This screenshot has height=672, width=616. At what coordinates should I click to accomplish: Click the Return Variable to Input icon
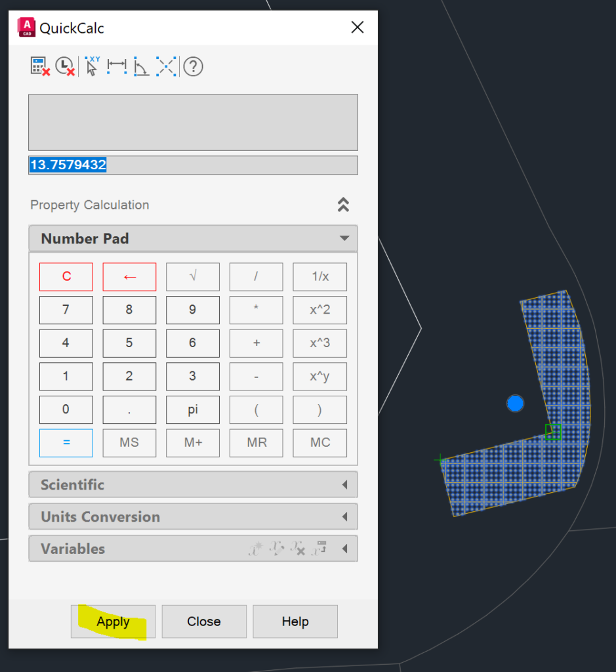click(319, 548)
